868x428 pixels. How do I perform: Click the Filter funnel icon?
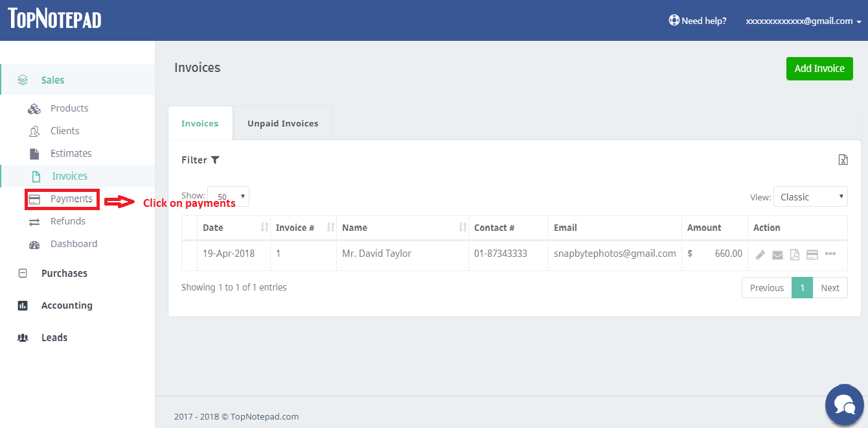point(215,160)
